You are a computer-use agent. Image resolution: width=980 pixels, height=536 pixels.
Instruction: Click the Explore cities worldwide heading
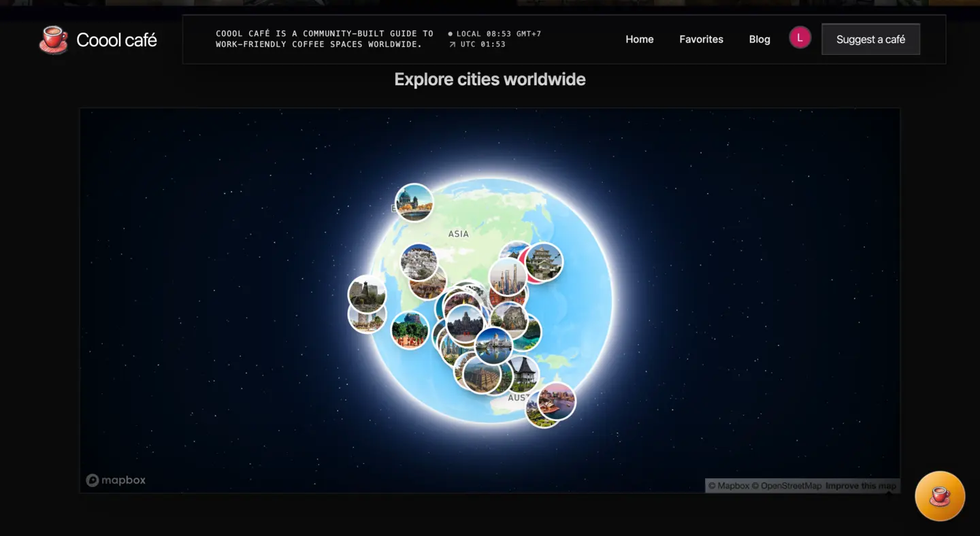point(490,80)
